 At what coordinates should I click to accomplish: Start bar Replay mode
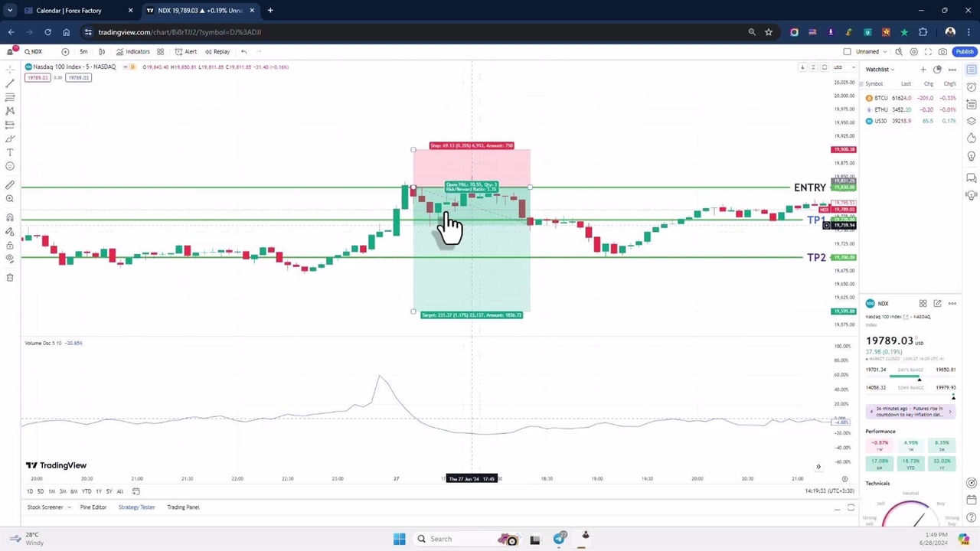pyautogui.click(x=217, y=52)
